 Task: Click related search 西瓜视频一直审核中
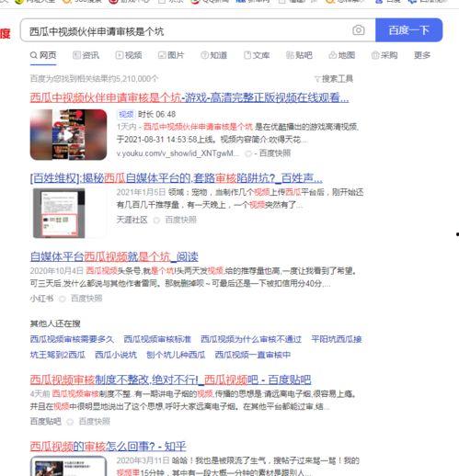click(253, 355)
